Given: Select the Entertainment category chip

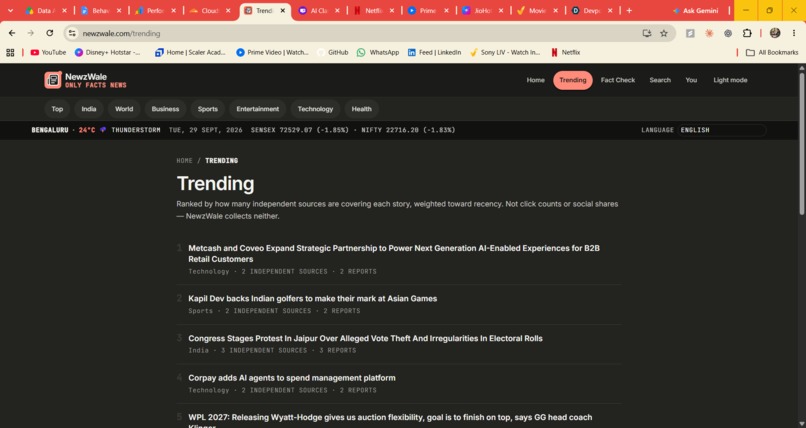Looking at the screenshot, I should (258, 109).
